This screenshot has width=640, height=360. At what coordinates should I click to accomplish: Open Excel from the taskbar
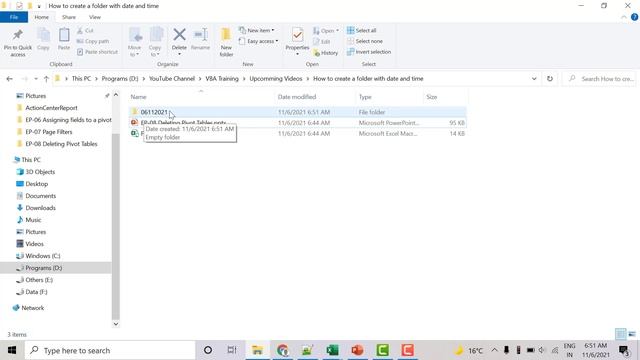pyautogui.click(x=332, y=350)
